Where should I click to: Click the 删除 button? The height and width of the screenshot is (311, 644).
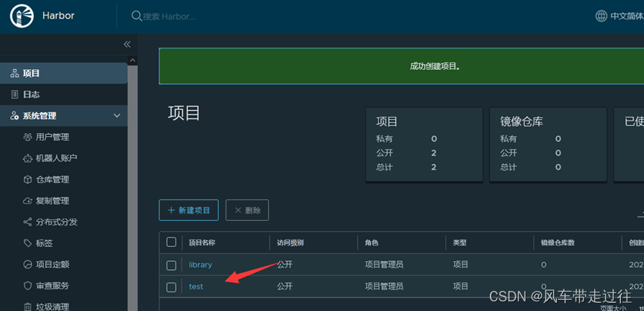coord(247,210)
